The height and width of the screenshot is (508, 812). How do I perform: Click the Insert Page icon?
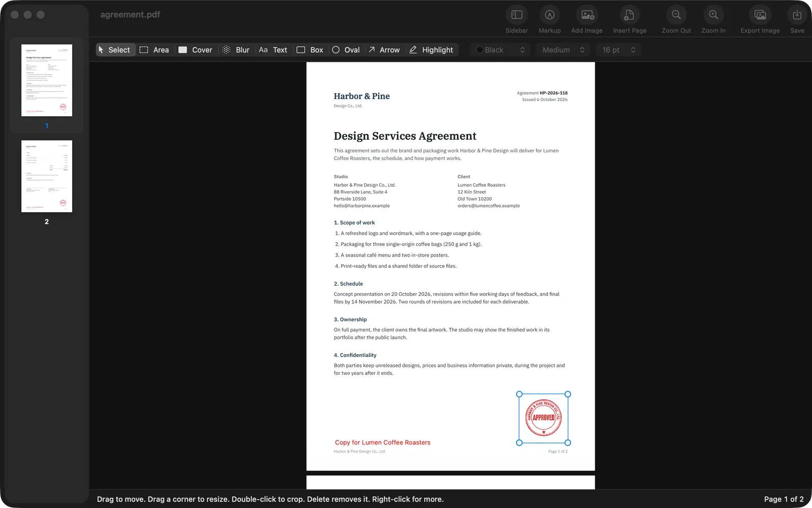click(629, 15)
